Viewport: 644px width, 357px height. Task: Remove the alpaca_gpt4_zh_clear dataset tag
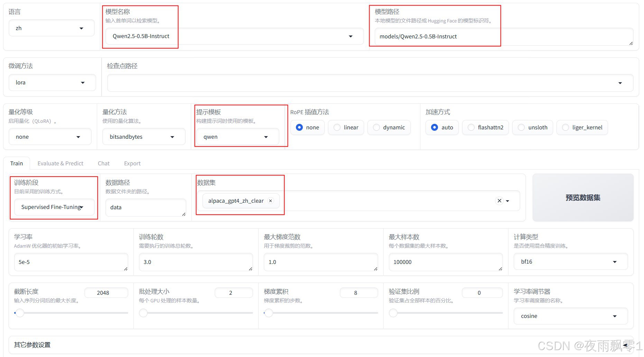pos(270,201)
